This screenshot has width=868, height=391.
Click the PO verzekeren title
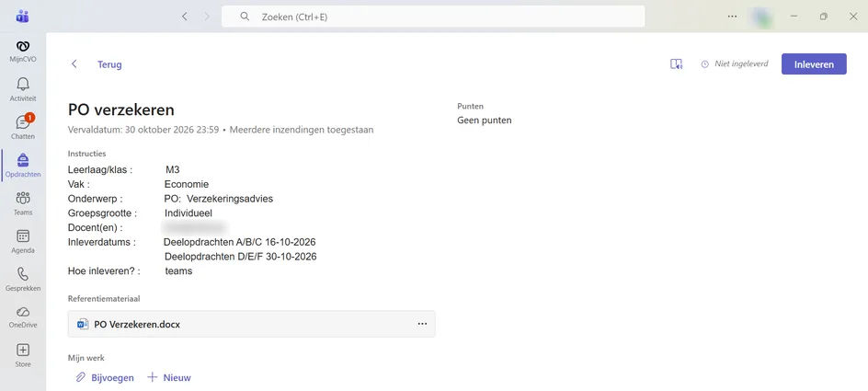[121, 109]
